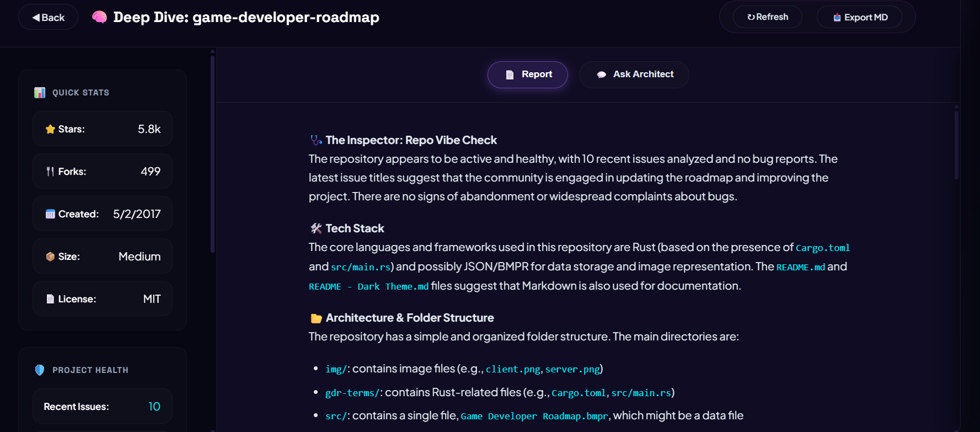Image resolution: width=980 pixels, height=432 pixels.
Task: Select the Forks value 499
Action: point(151,172)
